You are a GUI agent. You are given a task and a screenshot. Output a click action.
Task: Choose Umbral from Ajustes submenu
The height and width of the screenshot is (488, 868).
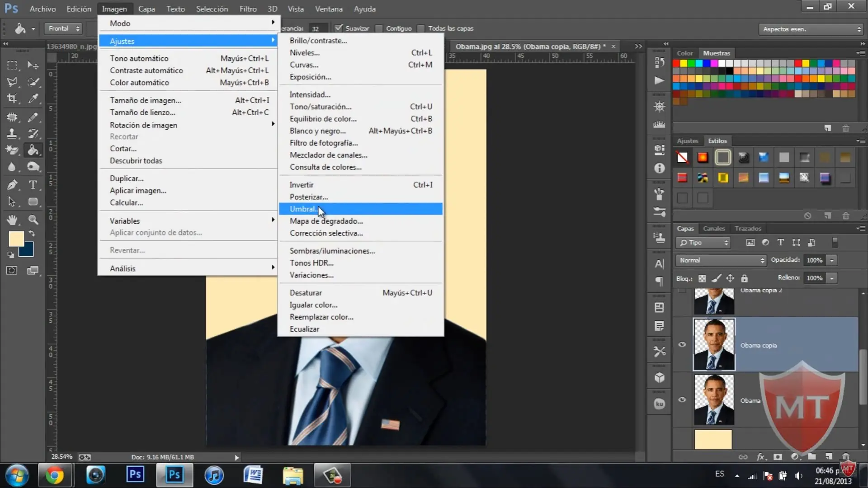[360, 209]
